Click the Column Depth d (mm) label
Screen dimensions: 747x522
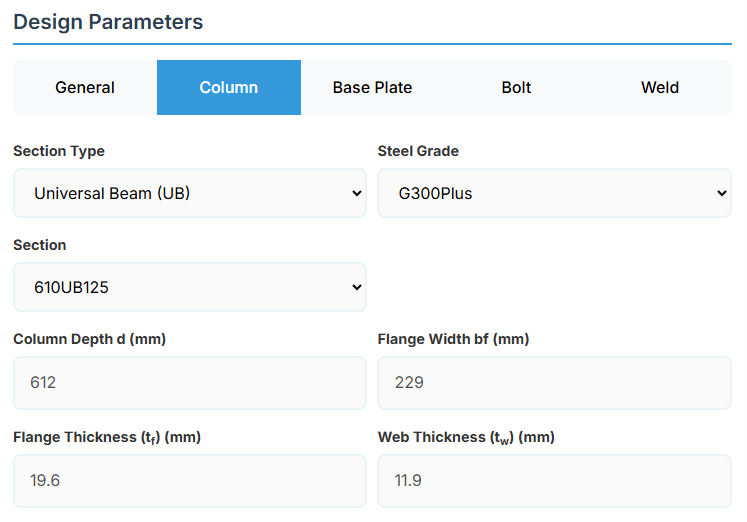(89, 339)
